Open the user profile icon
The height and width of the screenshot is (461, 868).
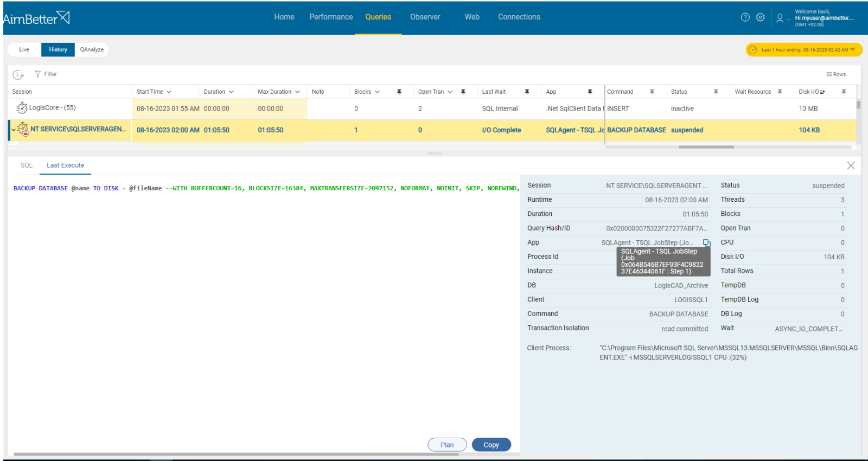[780, 18]
